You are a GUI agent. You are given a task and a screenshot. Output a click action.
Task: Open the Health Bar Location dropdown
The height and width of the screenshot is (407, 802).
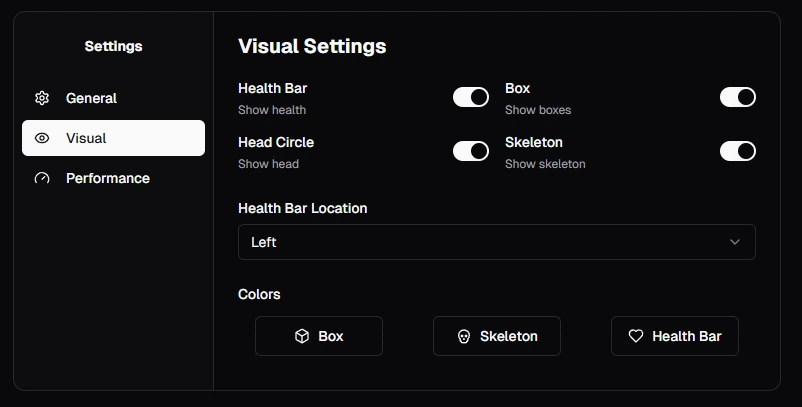(x=497, y=242)
